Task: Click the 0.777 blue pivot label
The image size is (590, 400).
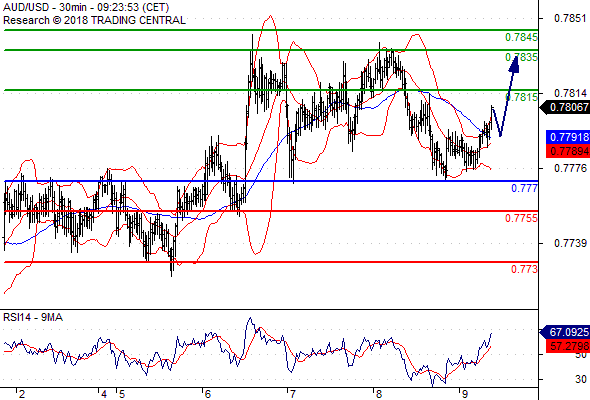Action: [x=525, y=188]
